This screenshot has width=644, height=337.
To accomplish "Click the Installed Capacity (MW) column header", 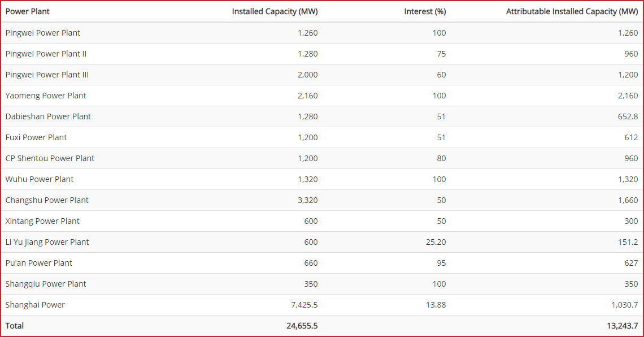I will (x=275, y=11).
